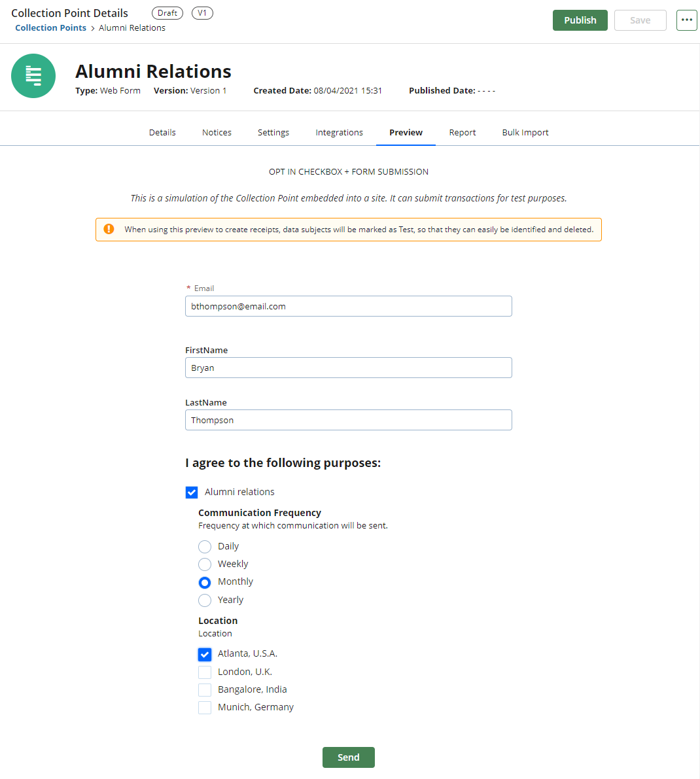Click into the Email input field
This screenshot has height=779, width=700.
pos(348,306)
